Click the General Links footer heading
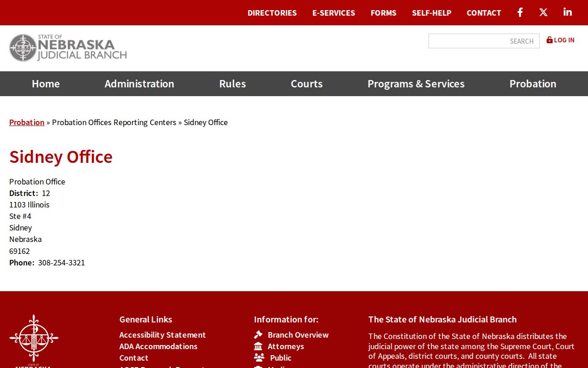This screenshot has height=368, width=588. pos(146,319)
